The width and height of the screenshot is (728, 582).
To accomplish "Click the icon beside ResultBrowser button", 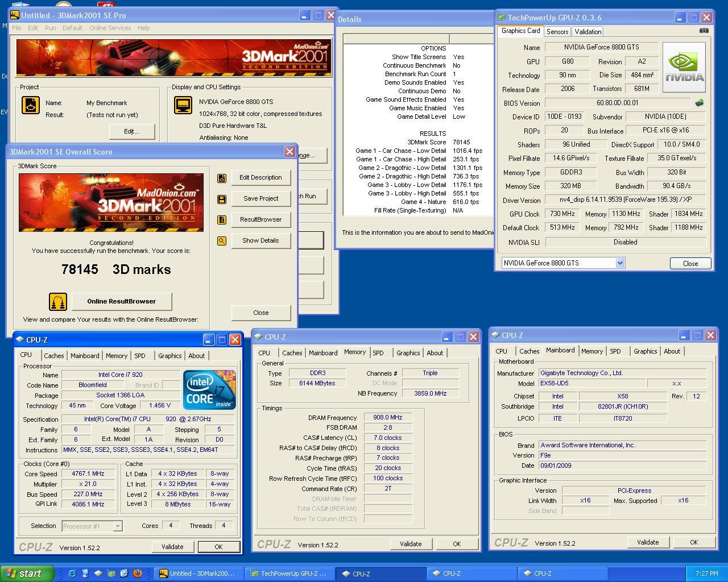I will coord(222,220).
